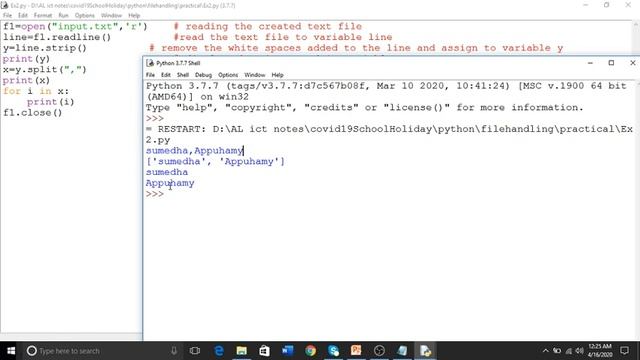
Task: Open Options menu in Ex2.py editor
Action: [84, 15]
